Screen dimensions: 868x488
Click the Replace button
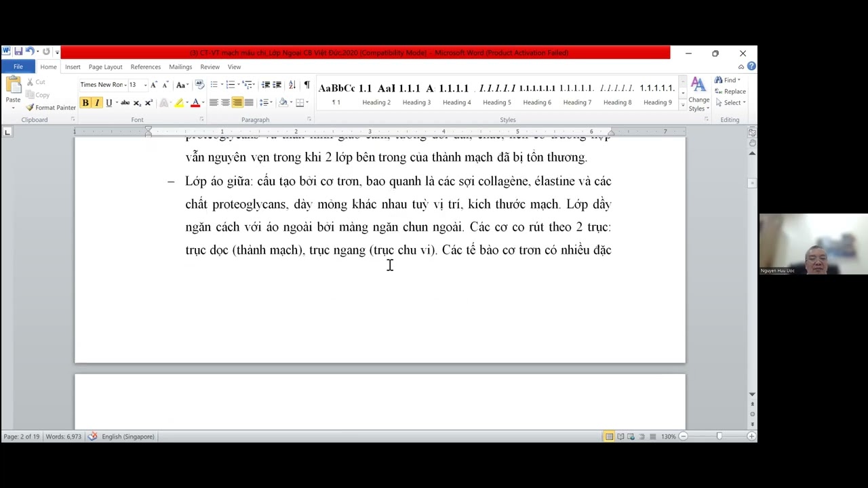pos(730,91)
